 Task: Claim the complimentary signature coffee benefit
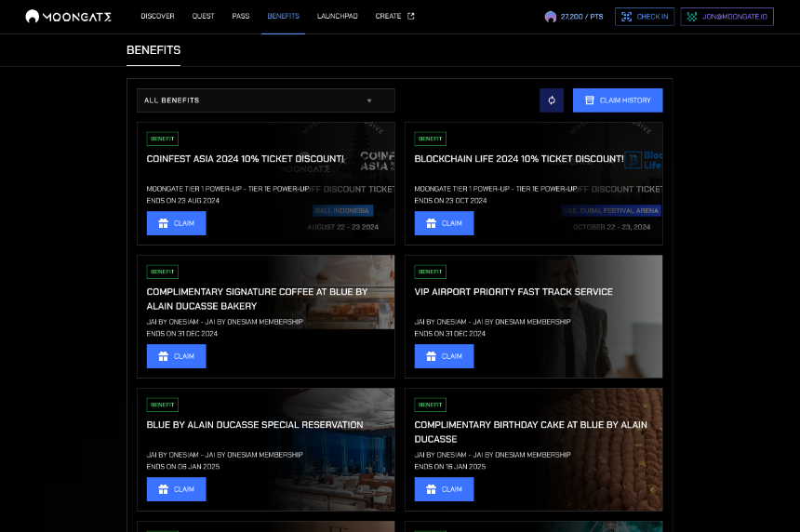click(177, 356)
